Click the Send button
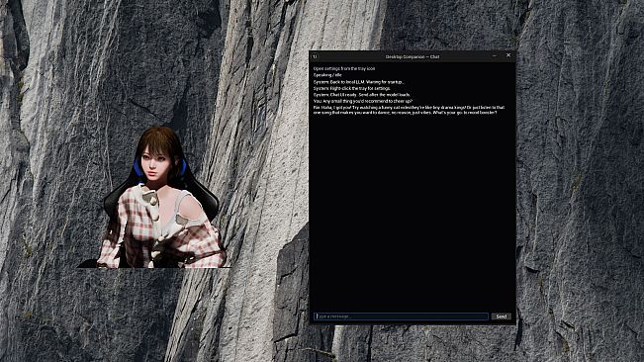644x362 pixels. tap(502, 317)
